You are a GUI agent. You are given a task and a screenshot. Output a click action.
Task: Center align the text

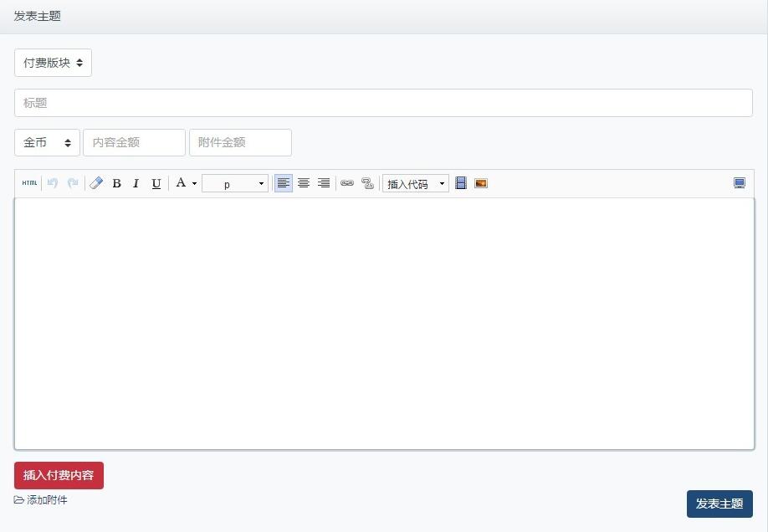click(x=304, y=183)
